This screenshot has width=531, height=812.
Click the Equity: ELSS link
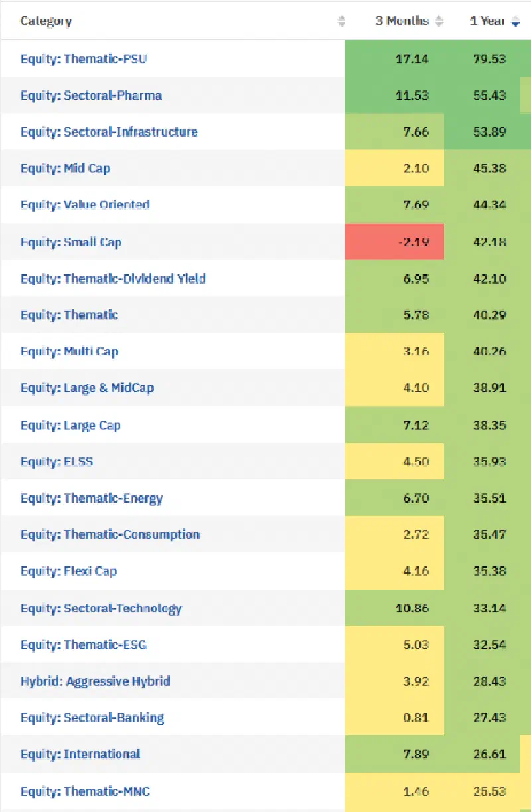coord(56,461)
